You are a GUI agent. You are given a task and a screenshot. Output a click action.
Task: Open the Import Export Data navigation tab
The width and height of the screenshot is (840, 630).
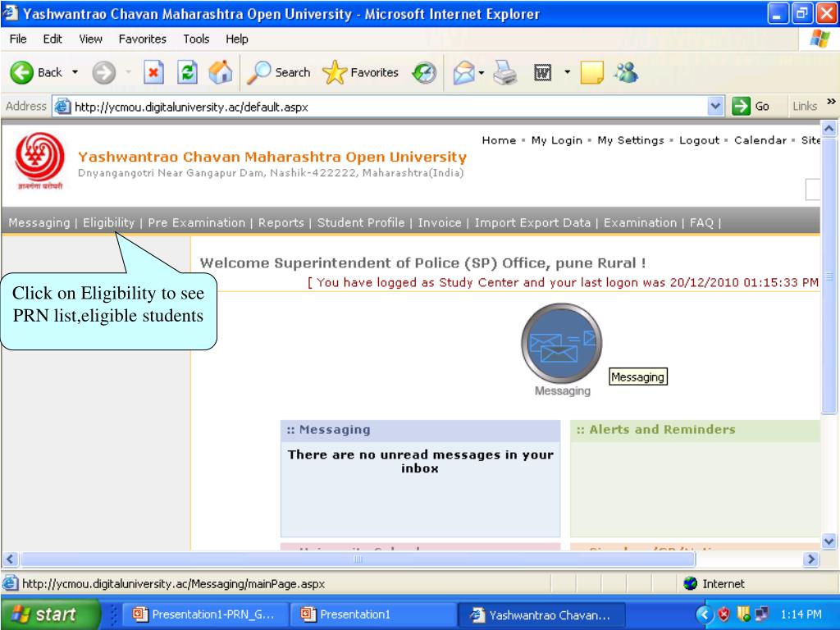(532, 222)
